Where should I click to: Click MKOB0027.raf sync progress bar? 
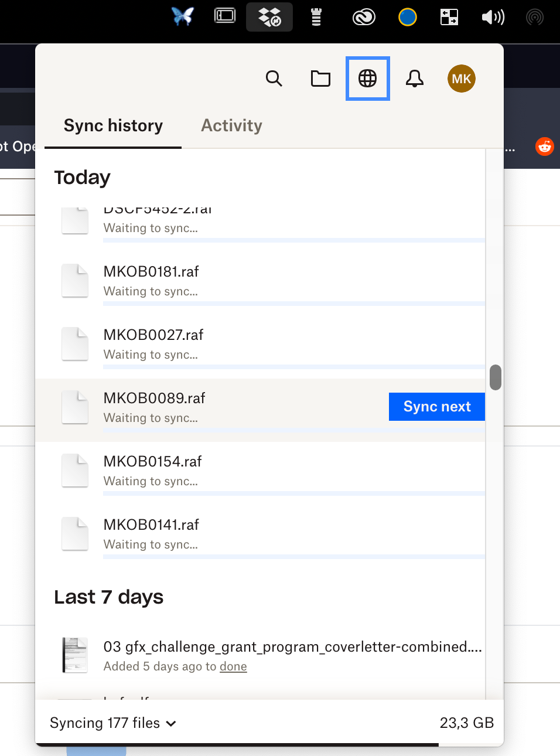(x=293, y=367)
